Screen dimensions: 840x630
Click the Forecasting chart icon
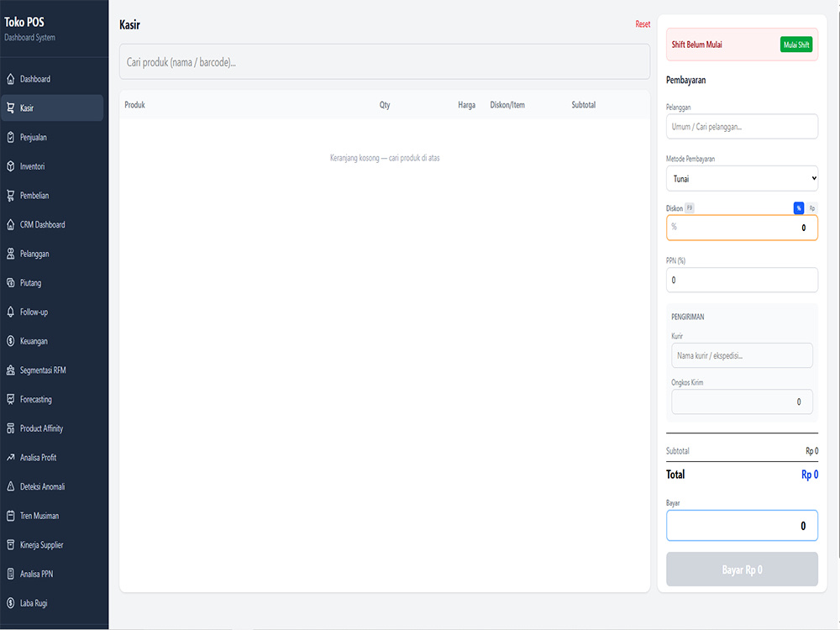[11, 400]
